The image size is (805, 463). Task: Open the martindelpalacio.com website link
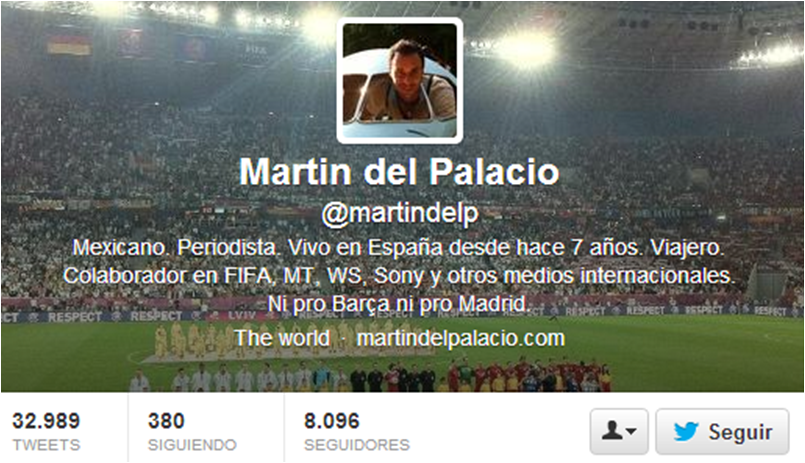pos(461,338)
